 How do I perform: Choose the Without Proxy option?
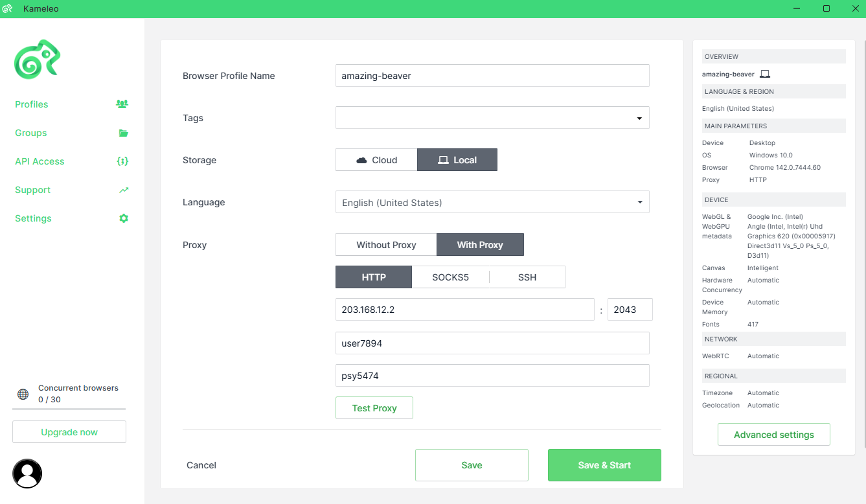(x=386, y=245)
